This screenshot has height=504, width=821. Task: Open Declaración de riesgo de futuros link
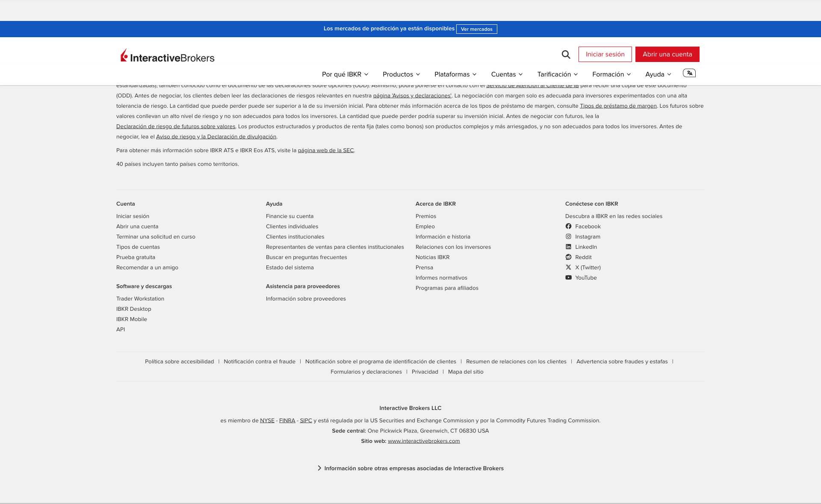point(176,127)
